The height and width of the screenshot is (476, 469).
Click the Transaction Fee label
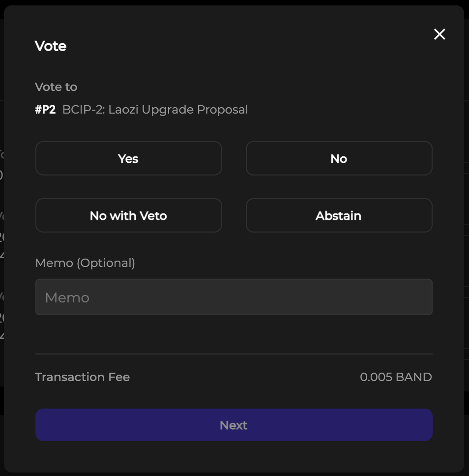tap(82, 377)
